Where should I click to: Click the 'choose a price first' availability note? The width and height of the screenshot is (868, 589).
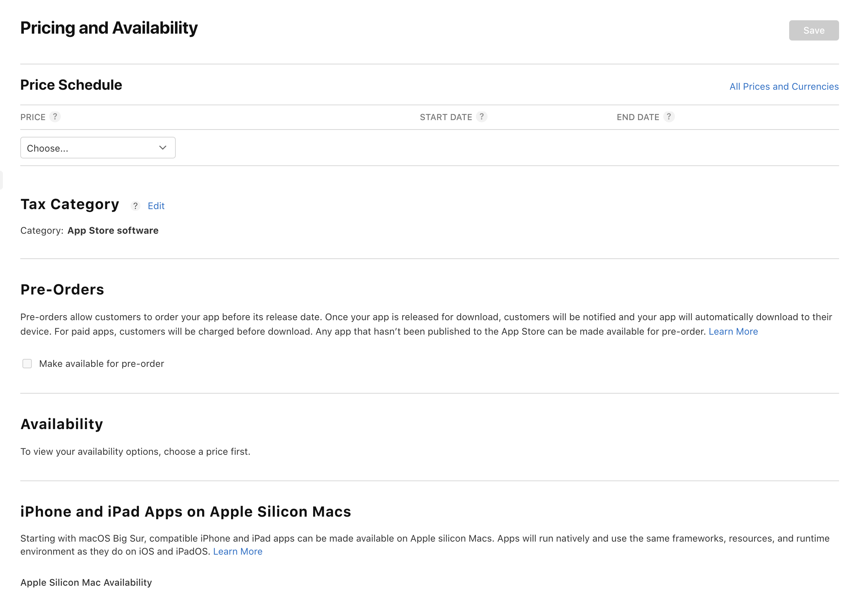tap(135, 452)
